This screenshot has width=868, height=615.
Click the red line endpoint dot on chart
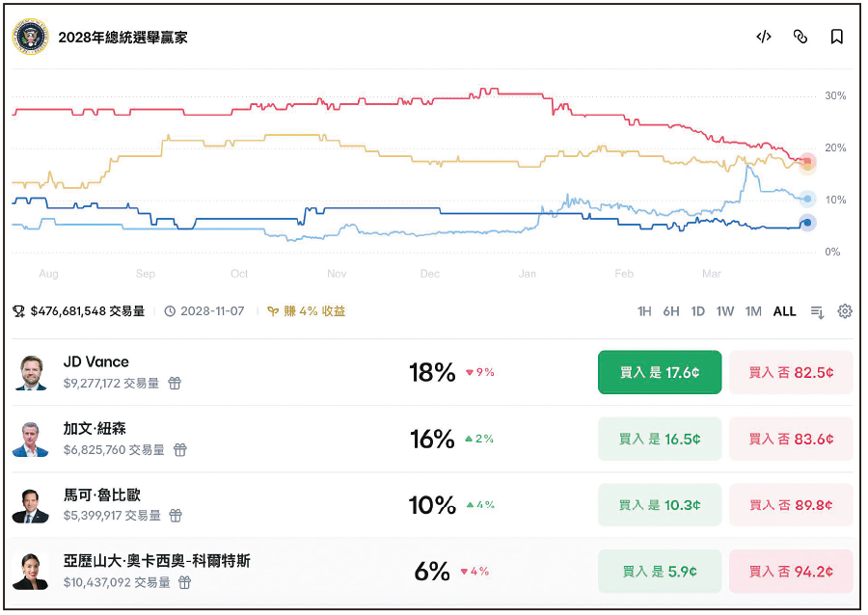[808, 161]
